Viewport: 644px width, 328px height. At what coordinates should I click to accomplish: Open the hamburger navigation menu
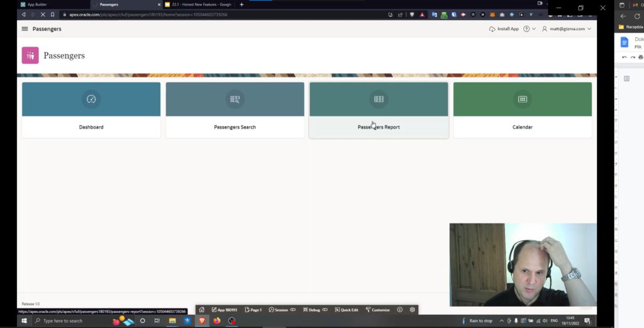point(25,29)
